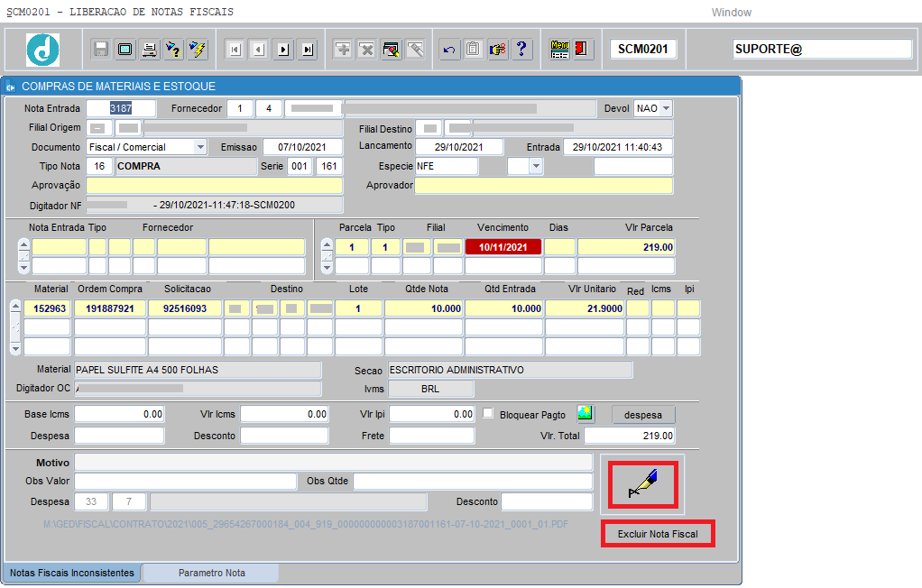
Task: Click the save diskette toolbar icon
Action: pos(101,50)
